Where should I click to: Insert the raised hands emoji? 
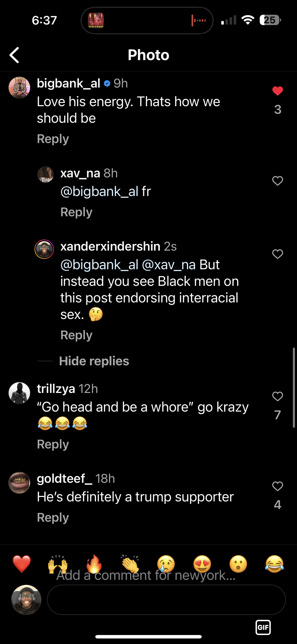(58, 564)
